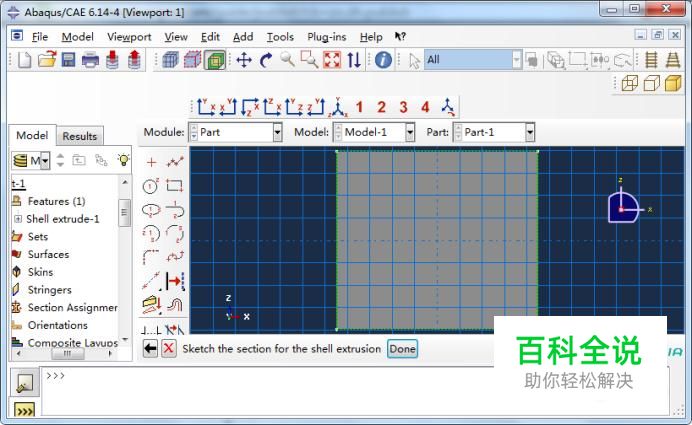The height and width of the screenshot is (425, 692).
Task: Open the kernel command line tab
Action: [25, 410]
